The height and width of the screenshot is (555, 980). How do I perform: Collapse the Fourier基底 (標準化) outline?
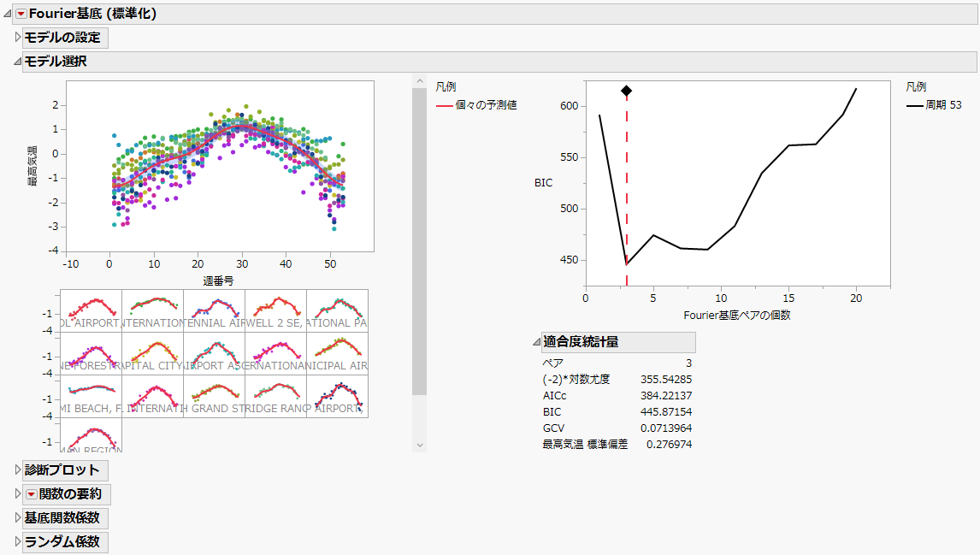pos(8,13)
